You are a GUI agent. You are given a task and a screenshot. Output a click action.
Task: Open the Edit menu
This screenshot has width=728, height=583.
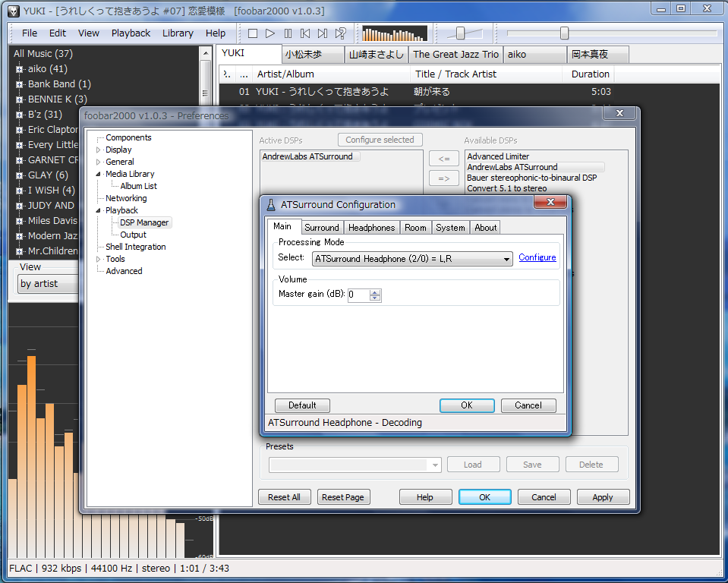[58, 33]
